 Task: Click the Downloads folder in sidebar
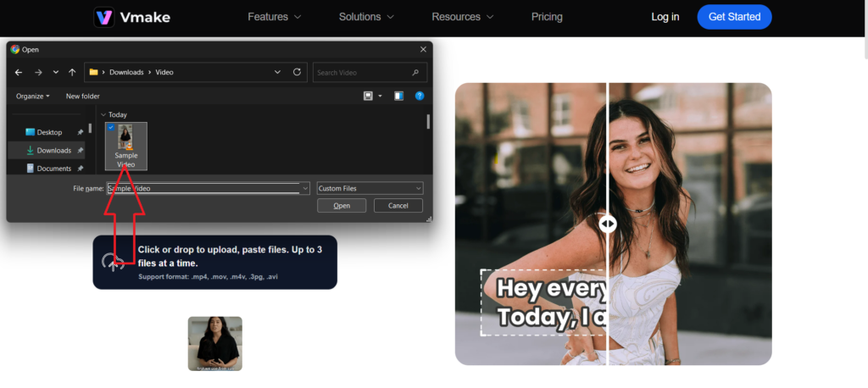(x=53, y=150)
